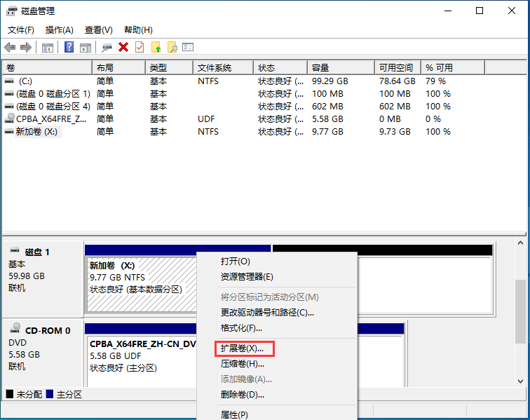Click the drive icon of 新加卷 (X:) row
530x420 pixels.
click(x=9, y=132)
